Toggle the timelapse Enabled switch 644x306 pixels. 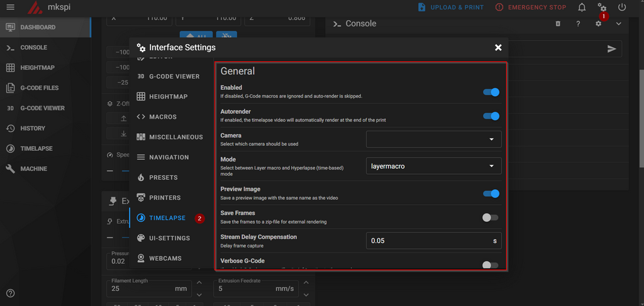pyautogui.click(x=491, y=92)
